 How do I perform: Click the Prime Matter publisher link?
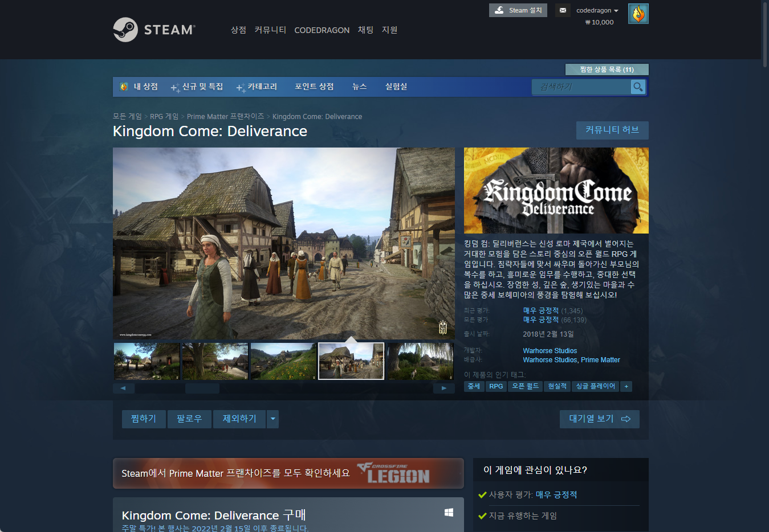coord(600,360)
